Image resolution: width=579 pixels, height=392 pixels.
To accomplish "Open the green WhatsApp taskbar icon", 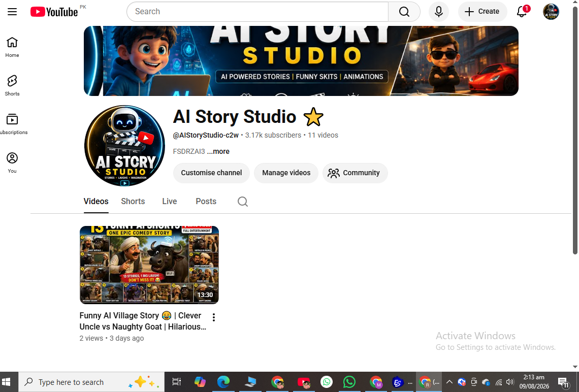I will [349, 382].
